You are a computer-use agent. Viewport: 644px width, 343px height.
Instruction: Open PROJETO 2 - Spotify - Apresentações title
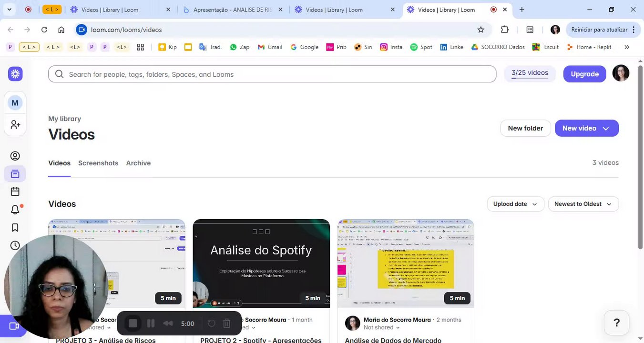(261, 340)
